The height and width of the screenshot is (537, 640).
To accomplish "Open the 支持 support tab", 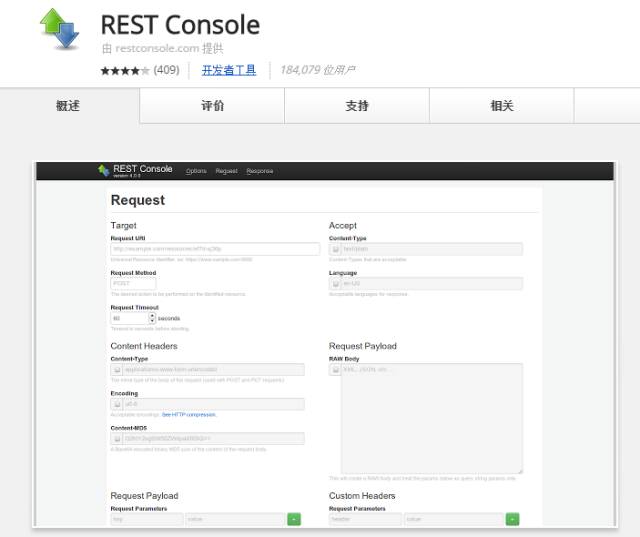I will 357,106.
